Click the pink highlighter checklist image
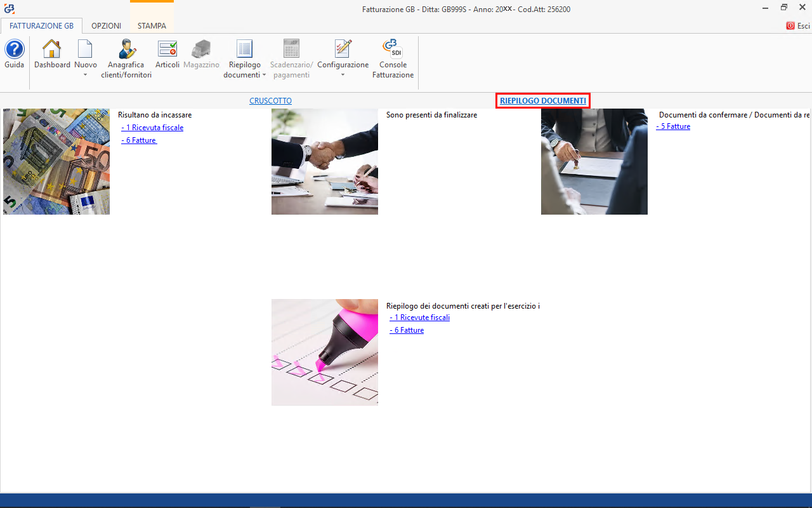This screenshot has height=508, width=812. click(324, 352)
